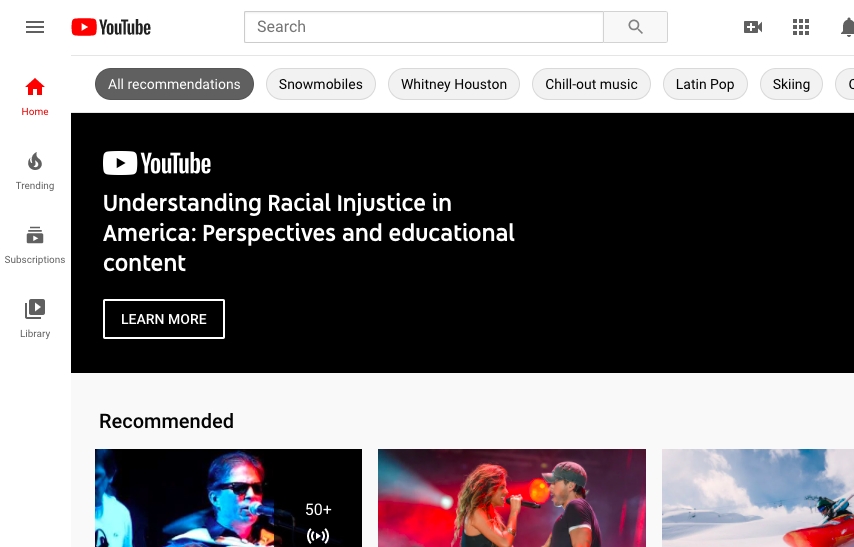Open Trending from the sidebar

coord(35,170)
